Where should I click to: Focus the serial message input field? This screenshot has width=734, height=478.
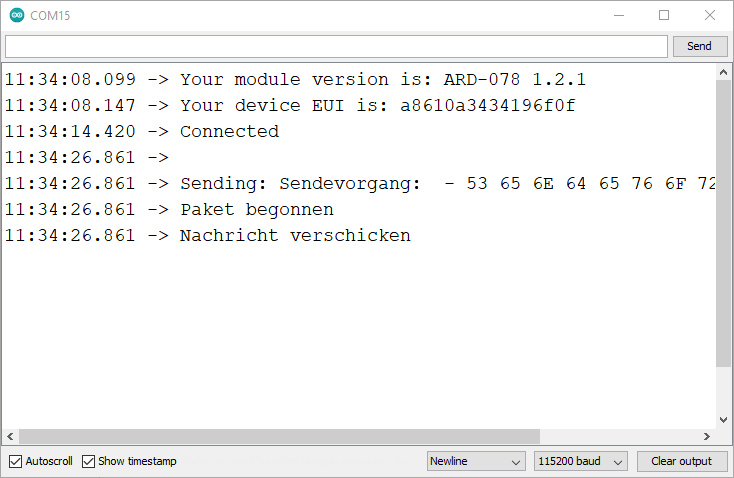[336, 46]
